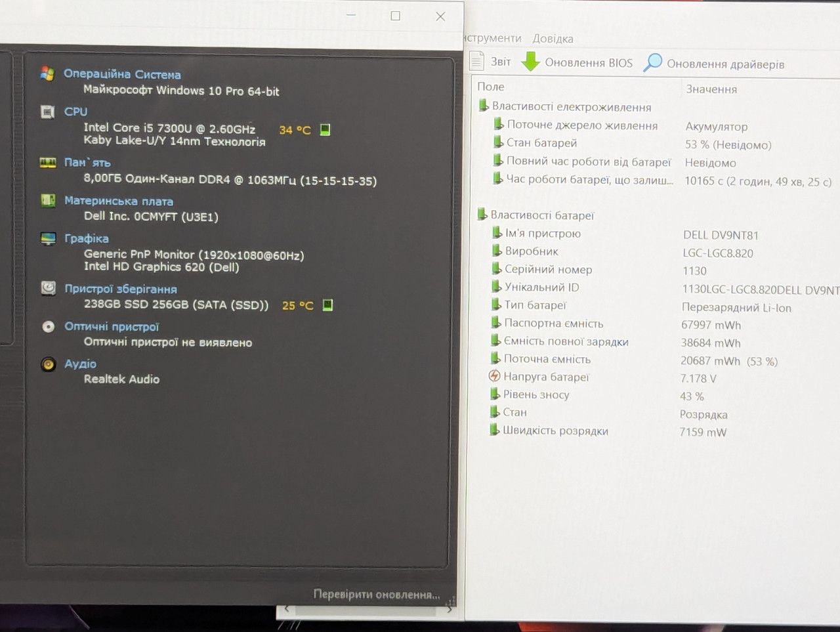The width and height of the screenshot is (840, 632).
Task: Click the left arrow of Speccy's horizontal scrollbar
Action: (286, 610)
